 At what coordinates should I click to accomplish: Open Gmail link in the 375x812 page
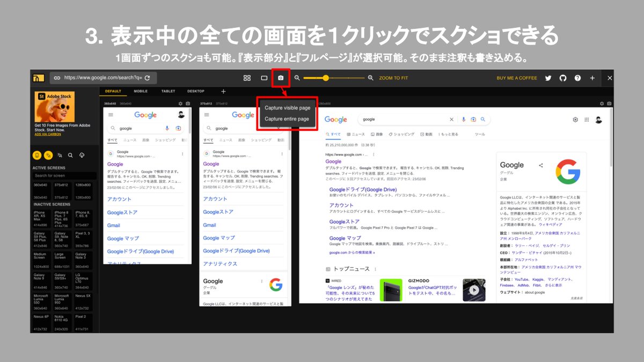[210, 225]
